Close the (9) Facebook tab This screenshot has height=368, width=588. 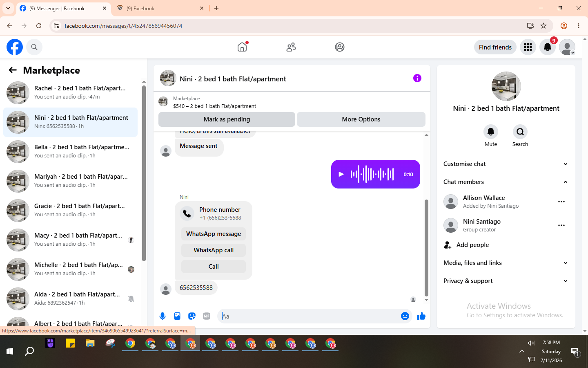click(x=202, y=8)
